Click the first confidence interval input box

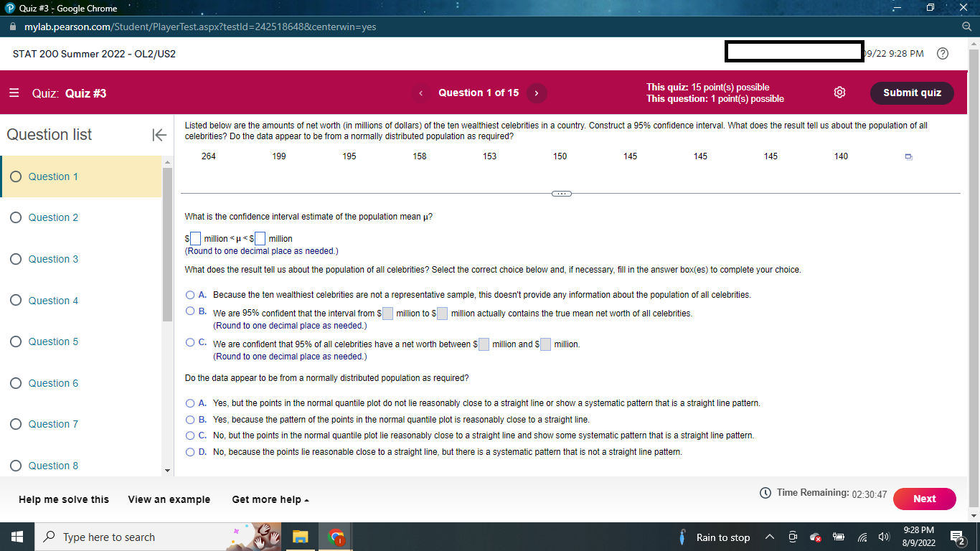[x=195, y=237]
